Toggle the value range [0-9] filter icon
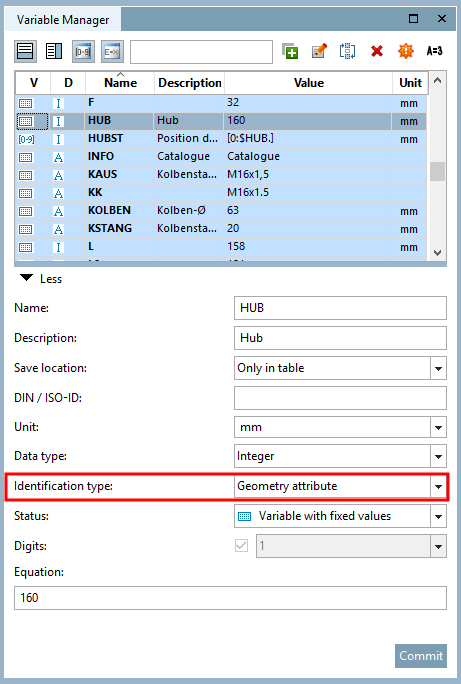This screenshot has height=684, width=461. click(x=83, y=51)
